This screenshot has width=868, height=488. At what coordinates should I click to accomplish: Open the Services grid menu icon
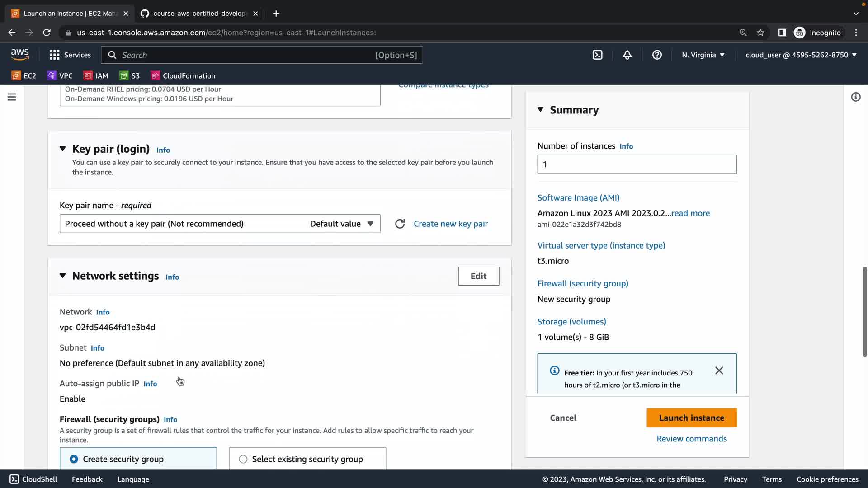pyautogui.click(x=55, y=55)
